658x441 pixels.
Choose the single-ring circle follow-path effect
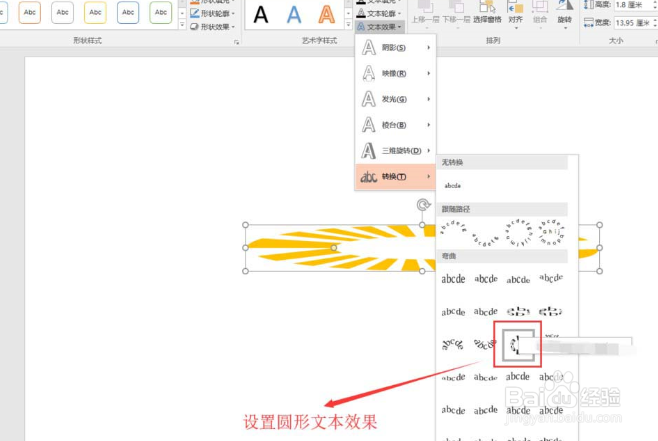519,232
